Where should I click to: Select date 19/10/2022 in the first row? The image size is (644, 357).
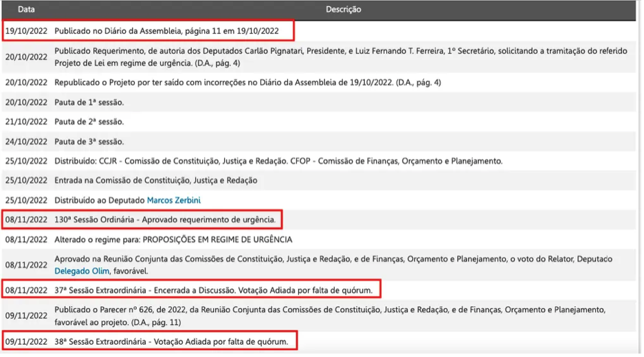(x=26, y=31)
